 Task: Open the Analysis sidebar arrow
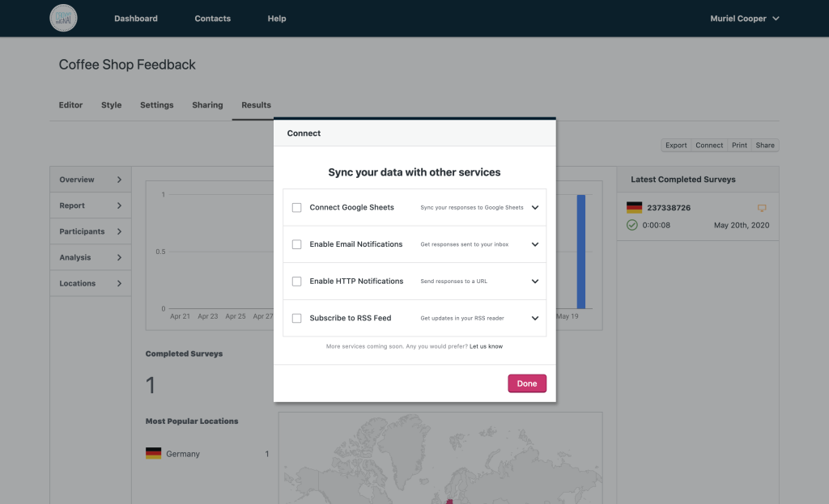[x=119, y=257]
